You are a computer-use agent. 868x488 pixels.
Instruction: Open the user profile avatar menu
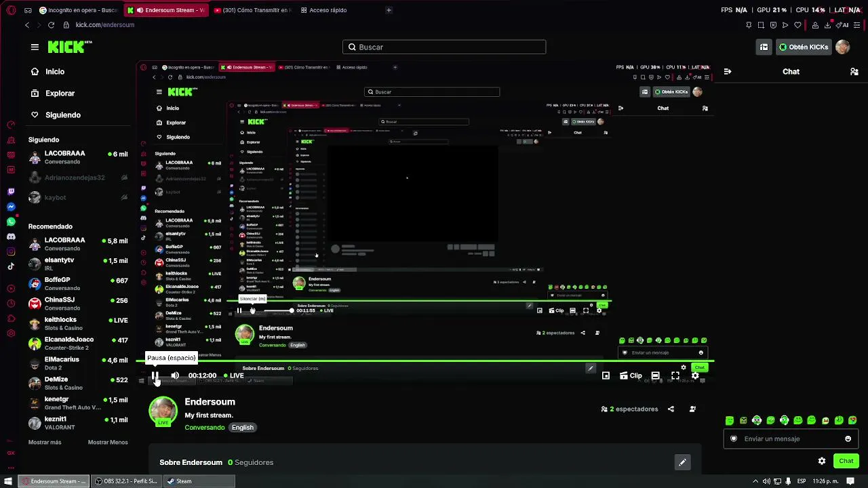pos(843,47)
